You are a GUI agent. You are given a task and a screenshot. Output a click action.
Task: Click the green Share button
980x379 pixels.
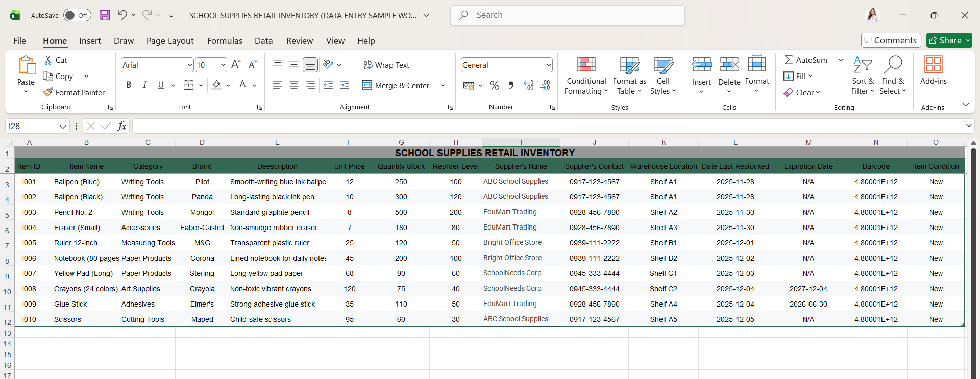(x=946, y=40)
